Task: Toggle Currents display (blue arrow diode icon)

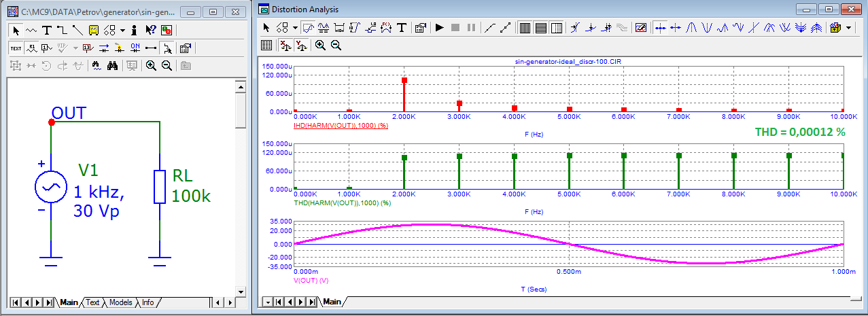Action: (x=104, y=48)
